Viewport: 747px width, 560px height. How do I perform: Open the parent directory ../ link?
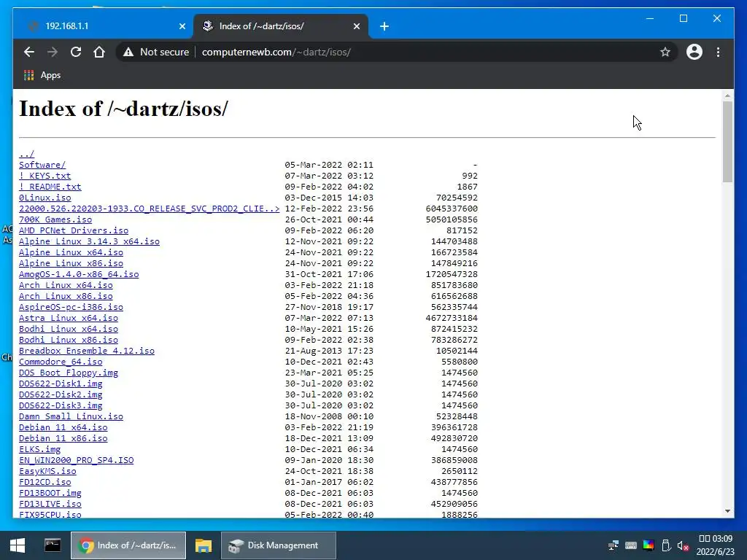pyautogui.click(x=27, y=154)
